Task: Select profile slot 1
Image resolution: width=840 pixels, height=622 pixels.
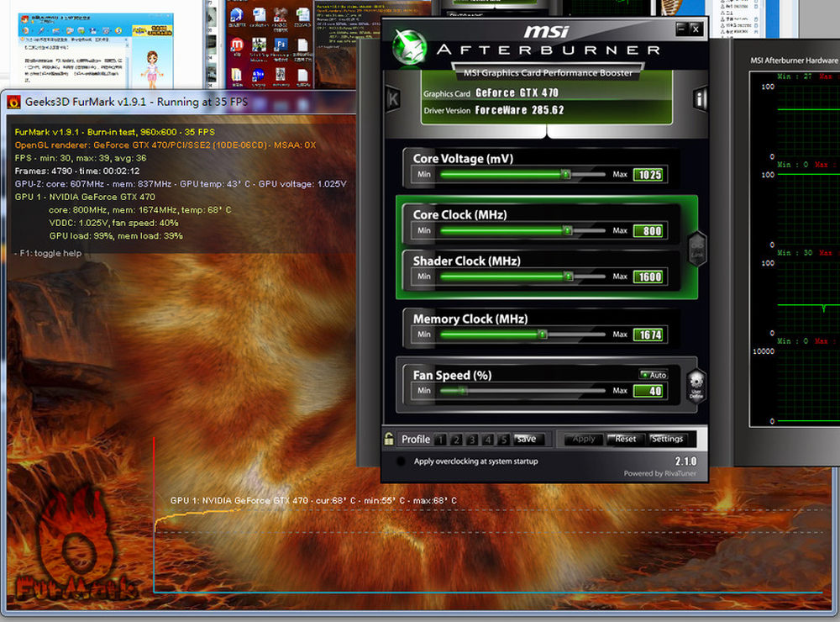Action: [x=440, y=440]
